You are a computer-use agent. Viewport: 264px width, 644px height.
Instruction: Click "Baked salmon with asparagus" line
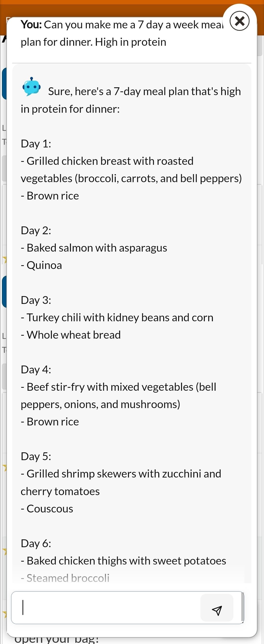(97, 248)
